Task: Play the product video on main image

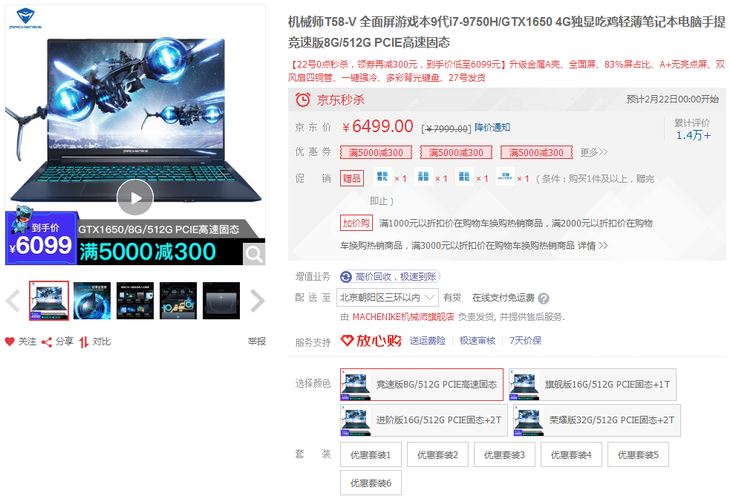Action: [135, 197]
